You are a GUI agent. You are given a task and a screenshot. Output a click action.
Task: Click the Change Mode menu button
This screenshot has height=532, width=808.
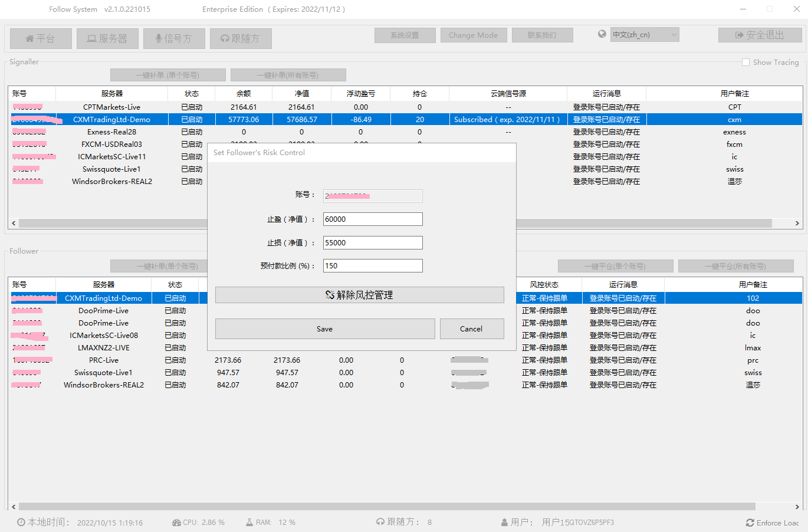[x=473, y=35]
